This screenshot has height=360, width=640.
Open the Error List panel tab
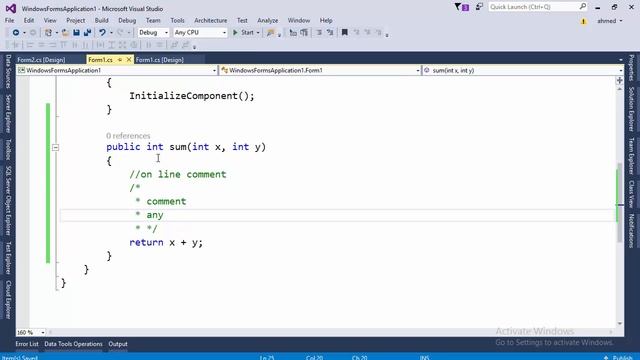pyautogui.click(x=27, y=344)
